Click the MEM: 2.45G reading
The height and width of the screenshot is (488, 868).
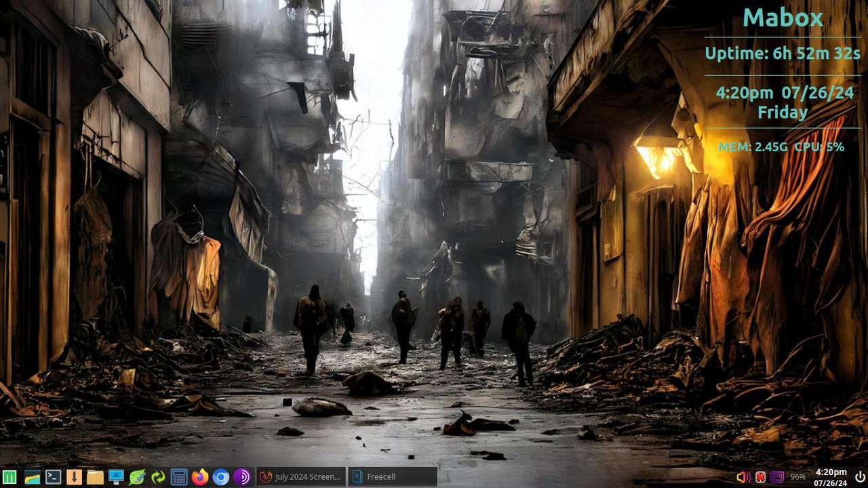753,146
